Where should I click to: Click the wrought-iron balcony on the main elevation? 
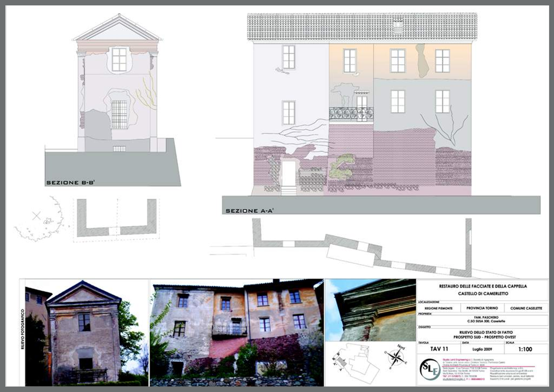351,113
